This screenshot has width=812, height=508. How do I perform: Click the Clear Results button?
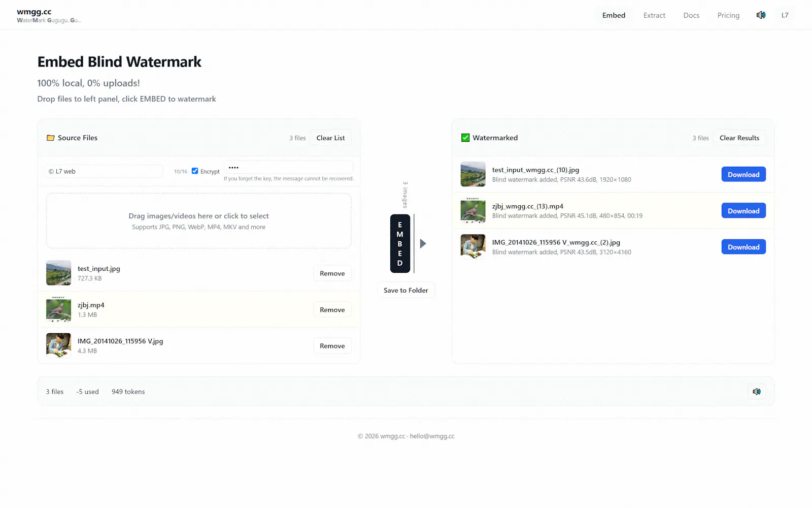click(739, 138)
